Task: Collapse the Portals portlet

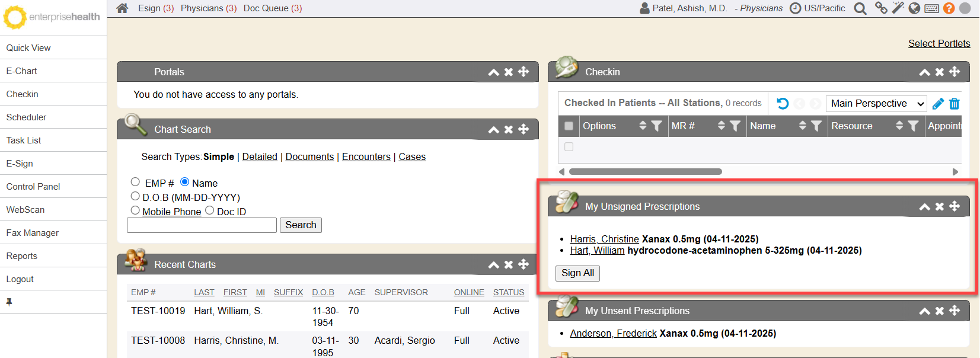Action: tap(493, 72)
